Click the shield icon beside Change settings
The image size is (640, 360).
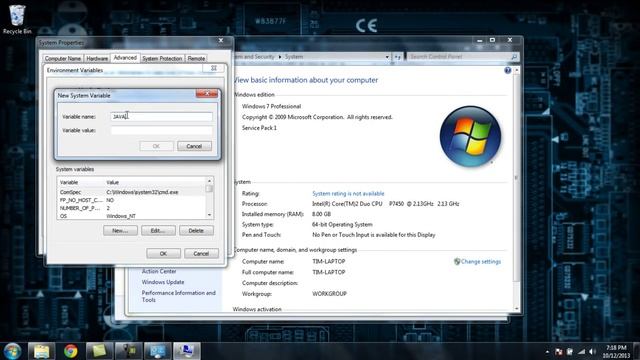click(457, 262)
